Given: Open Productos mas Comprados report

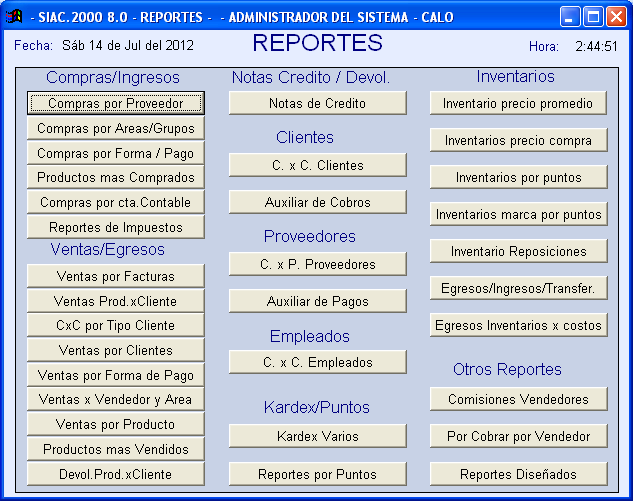Looking at the screenshot, I should 116,178.
